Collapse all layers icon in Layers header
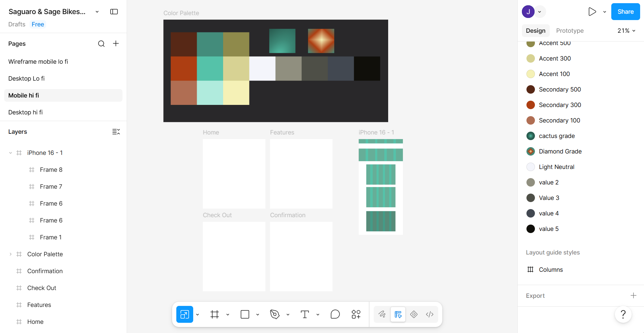Screen dimensions: 644x333 [x=116, y=132]
